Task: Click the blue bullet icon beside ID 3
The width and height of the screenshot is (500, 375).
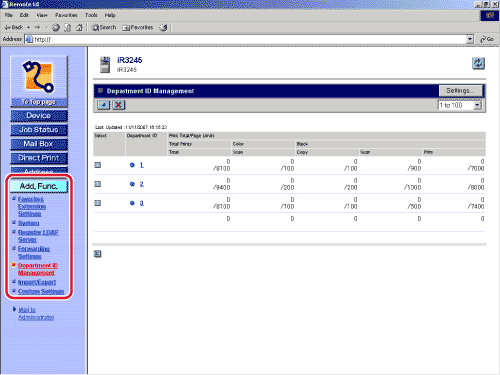Action: [x=132, y=203]
